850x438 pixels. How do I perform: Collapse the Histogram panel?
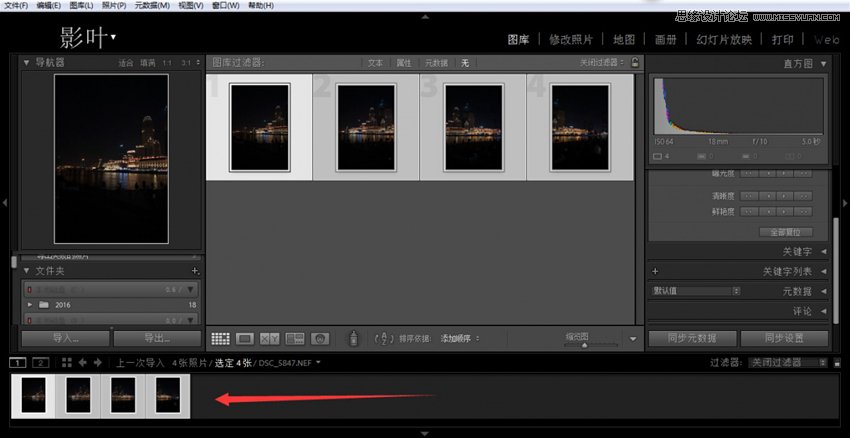(x=824, y=63)
